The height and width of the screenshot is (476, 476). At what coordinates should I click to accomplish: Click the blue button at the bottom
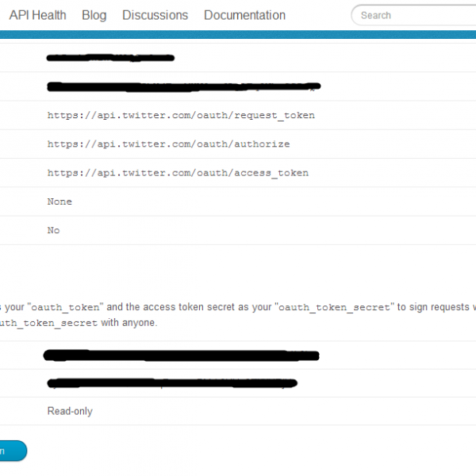[12, 451]
